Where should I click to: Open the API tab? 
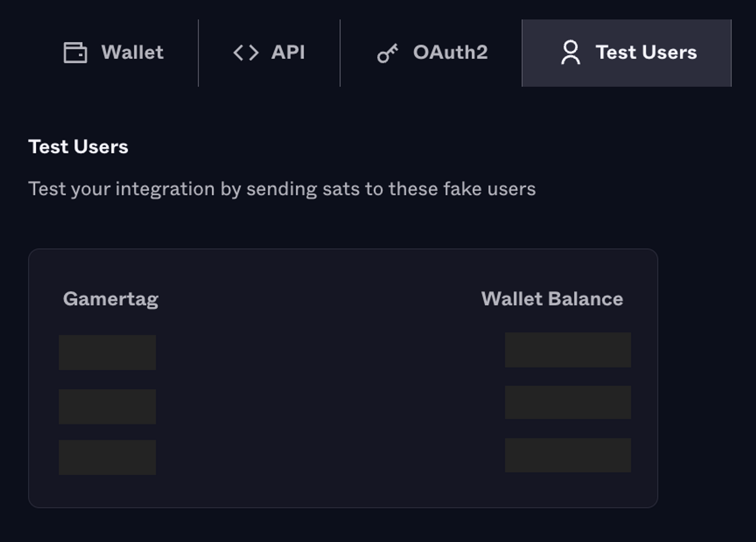point(269,53)
